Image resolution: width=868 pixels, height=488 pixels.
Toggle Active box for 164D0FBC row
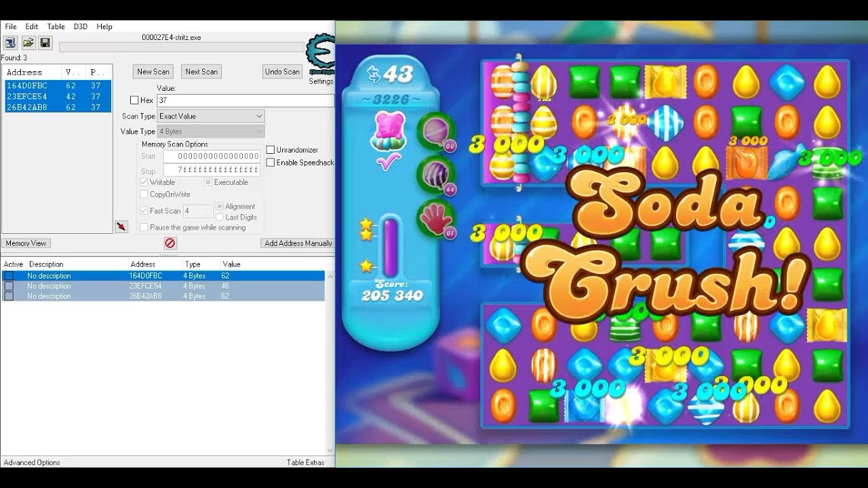pyautogui.click(x=9, y=276)
